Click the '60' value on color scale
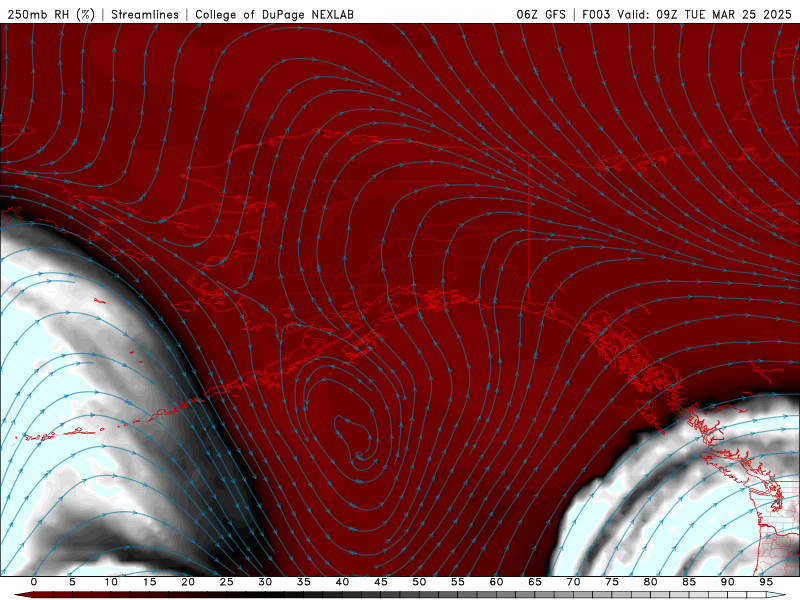 pyautogui.click(x=496, y=582)
